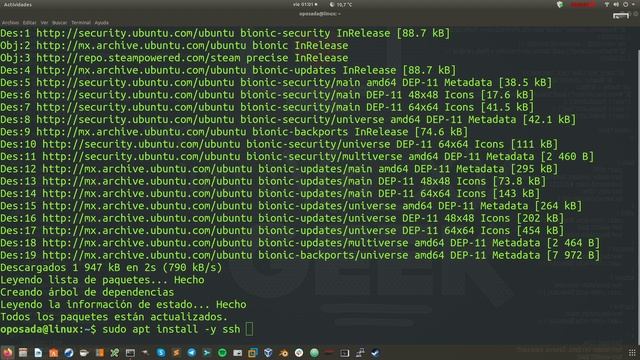Open the Files manager dock icon
This screenshot has height=360, width=640.
click(23, 353)
